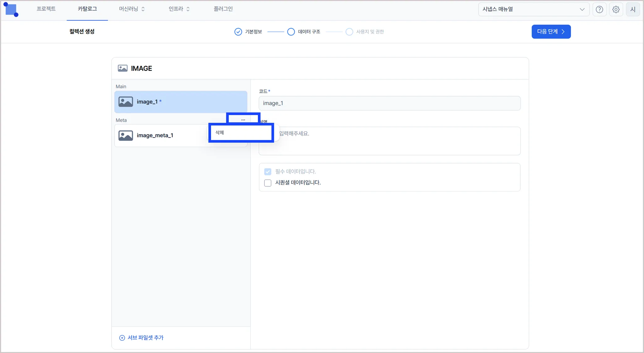Open the help question mark icon
644x353 pixels.
pyautogui.click(x=599, y=9)
